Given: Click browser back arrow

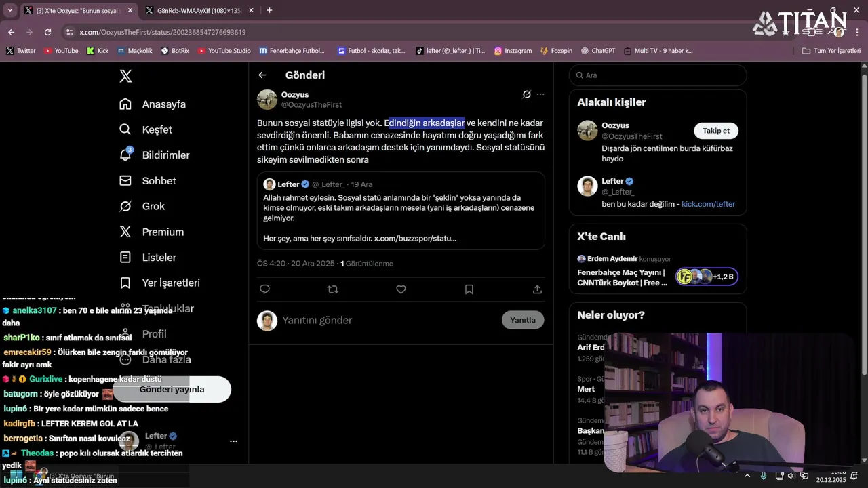Looking at the screenshot, I should click(11, 32).
